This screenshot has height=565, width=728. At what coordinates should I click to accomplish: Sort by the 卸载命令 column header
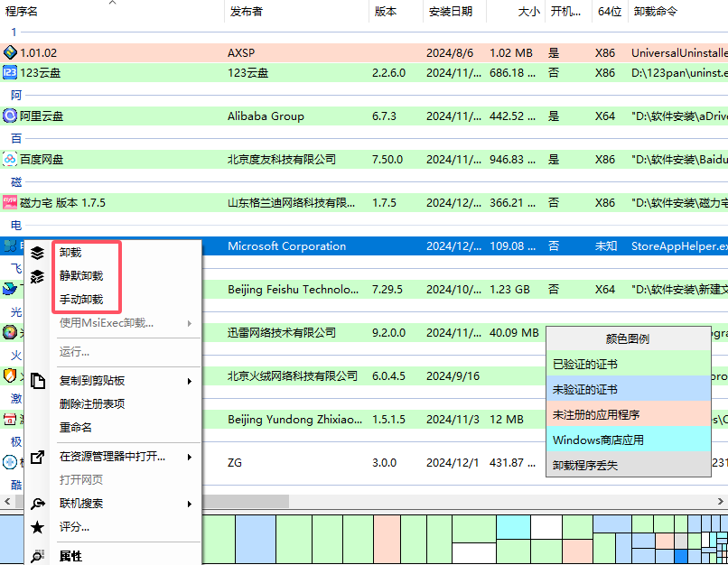pyautogui.click(x=677, y=11)
